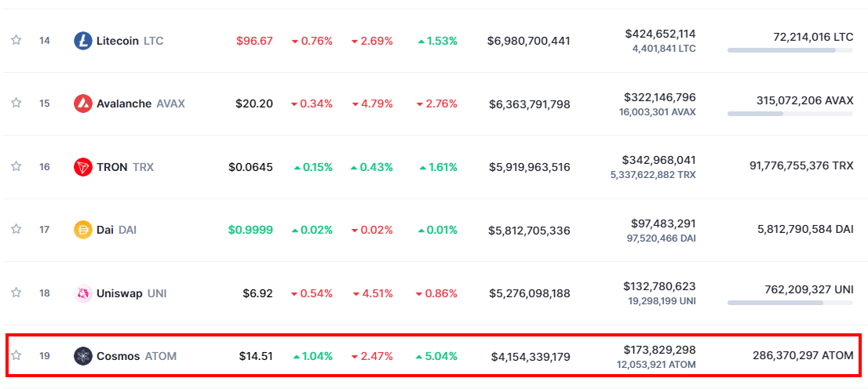Select the Dai price $0.9999
Screen dimensions: 868x389
point(250,230)
